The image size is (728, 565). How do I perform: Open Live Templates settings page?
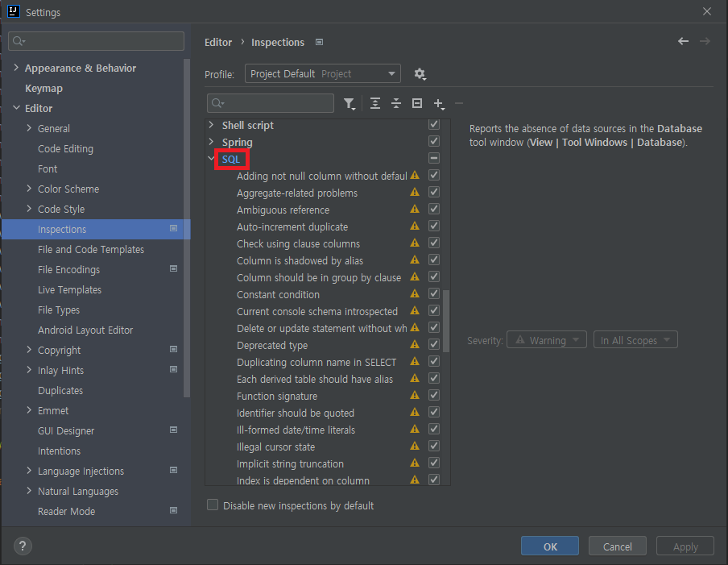click(69, 289)
